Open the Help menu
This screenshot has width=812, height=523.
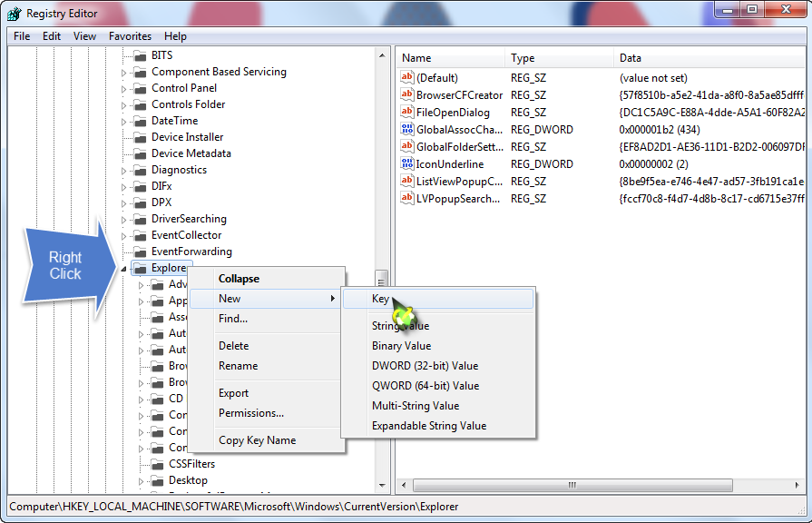(175, 36)
